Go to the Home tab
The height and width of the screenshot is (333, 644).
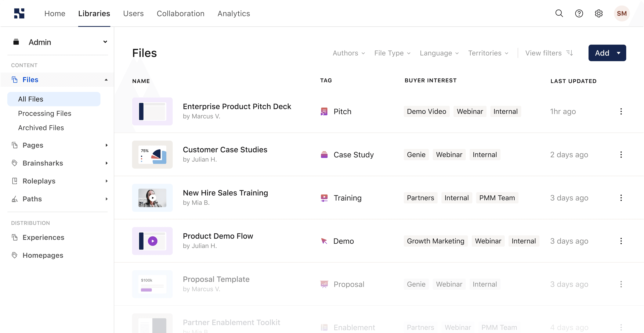click(55, 14)
